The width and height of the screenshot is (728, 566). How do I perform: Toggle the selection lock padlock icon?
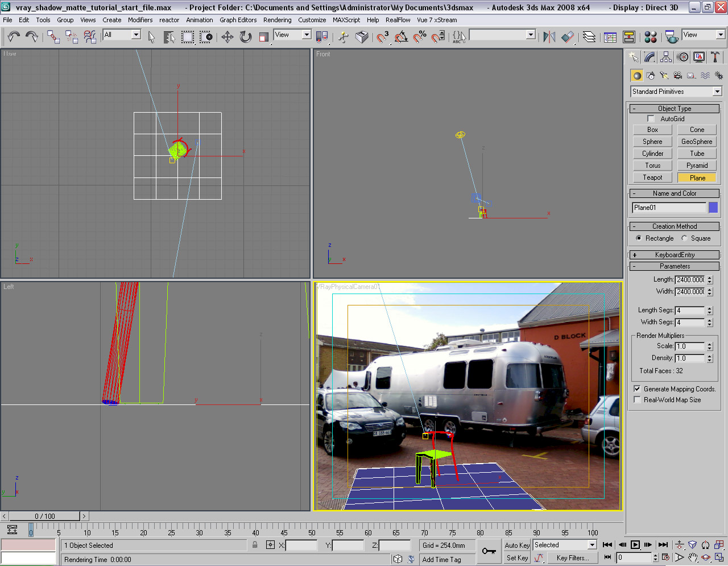tap(255, 545)
